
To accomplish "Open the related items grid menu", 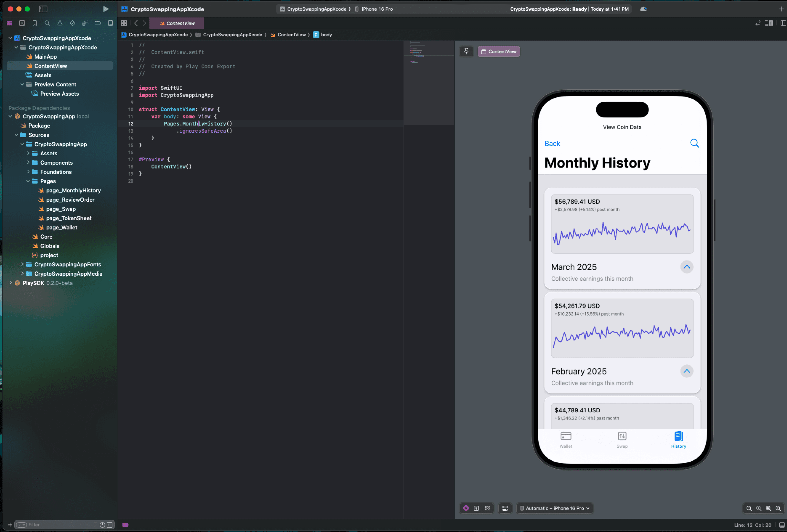I will (124, 23).
